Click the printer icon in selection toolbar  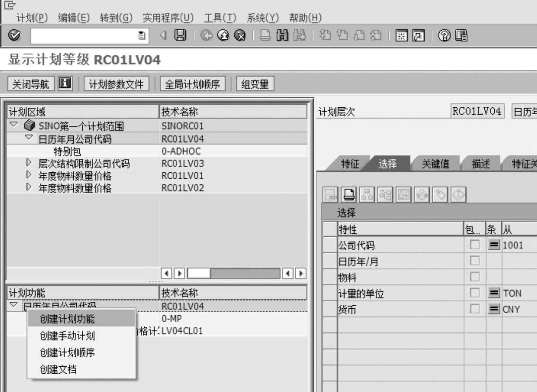pos(348,194)
